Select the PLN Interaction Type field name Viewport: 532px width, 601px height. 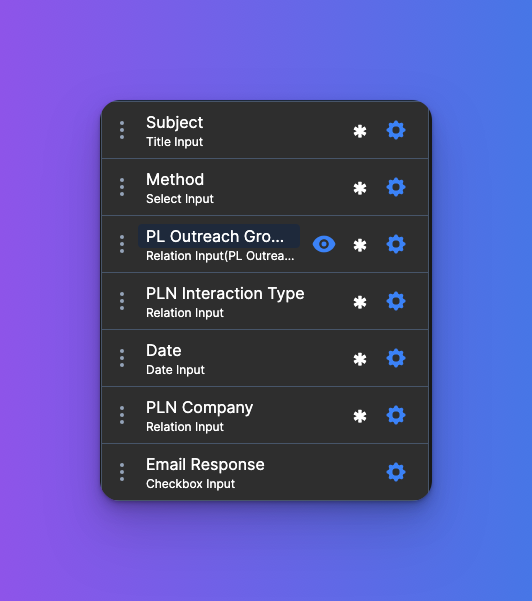pos(225,294)
